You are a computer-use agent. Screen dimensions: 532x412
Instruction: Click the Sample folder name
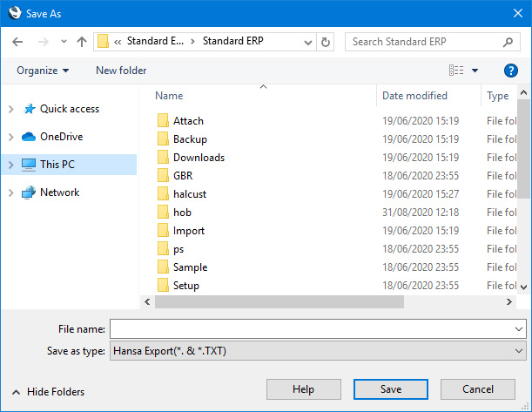190,267
